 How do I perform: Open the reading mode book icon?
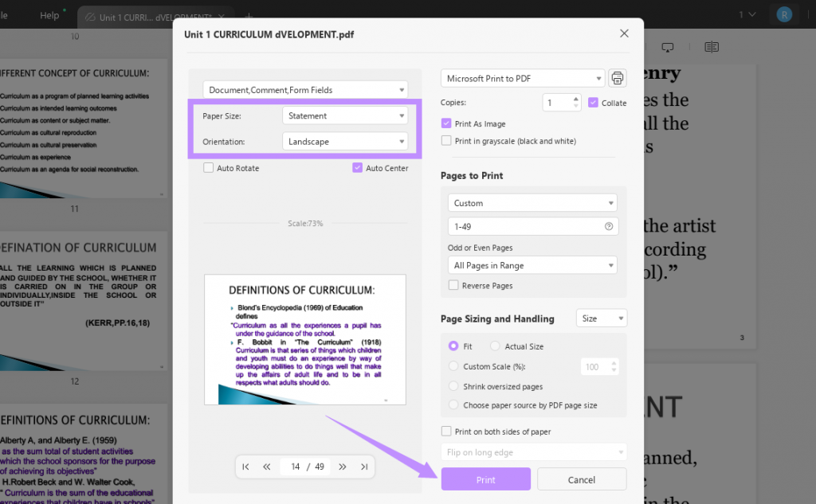click(x=712, y=47)
